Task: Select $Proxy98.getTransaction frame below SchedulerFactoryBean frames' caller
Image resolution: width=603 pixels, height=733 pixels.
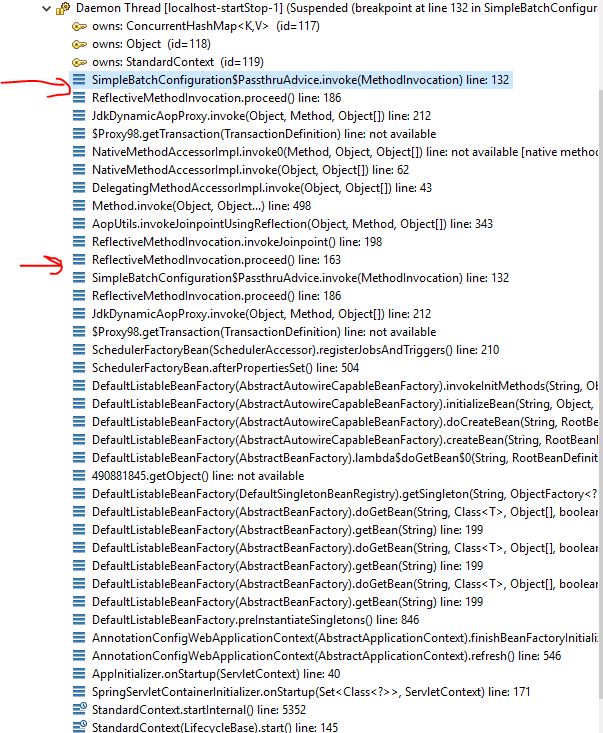Action: pyautogui.click(x=264, y=332)
